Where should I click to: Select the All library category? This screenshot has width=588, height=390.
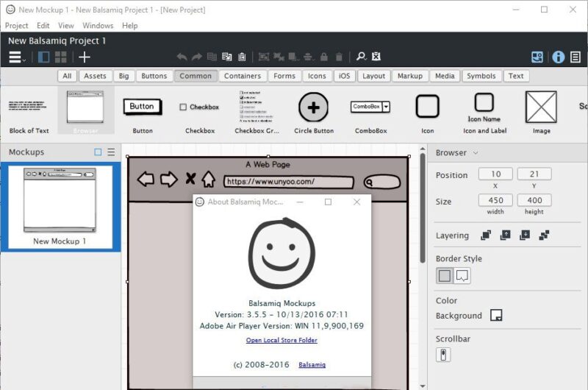(67, 76)
